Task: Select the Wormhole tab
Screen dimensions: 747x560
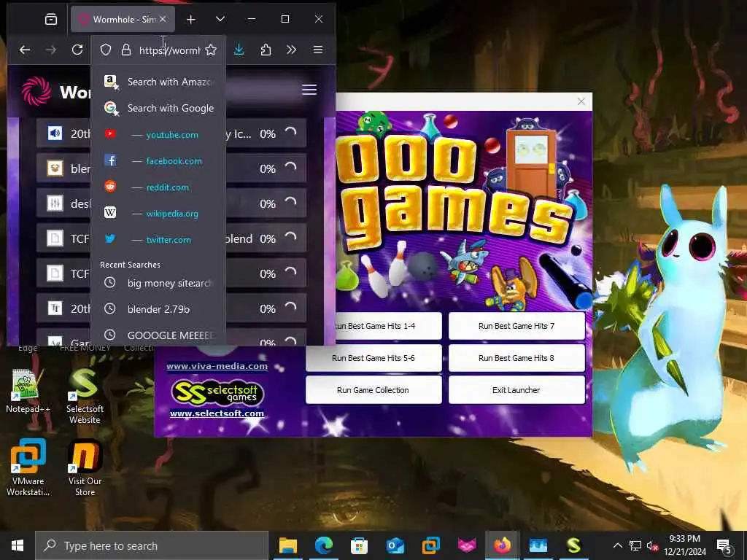Action: 123,20
